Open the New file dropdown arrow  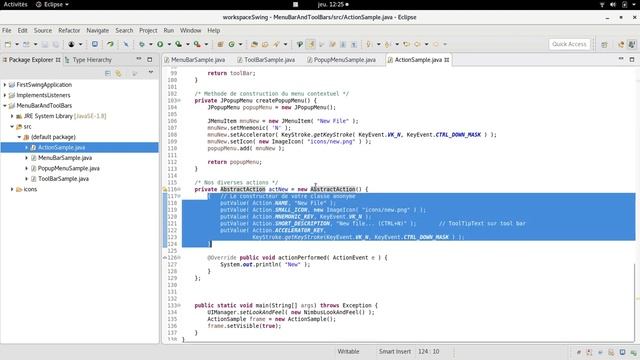tap(17, 44)
